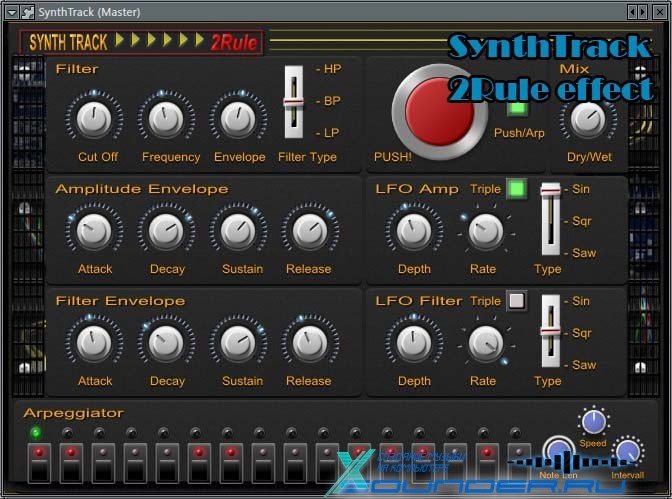Screen dimensions: 672x499
Task: Toggle arpeggiator step 6 switch
Action: tap(199, 463)
